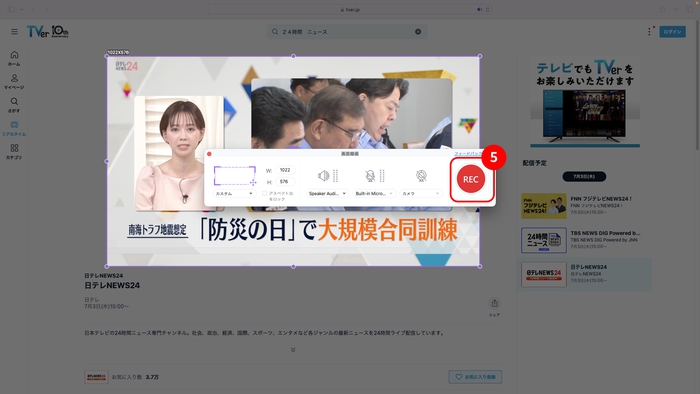Open FNN フジテレビNEWS24 schedule item

[584, 206]
